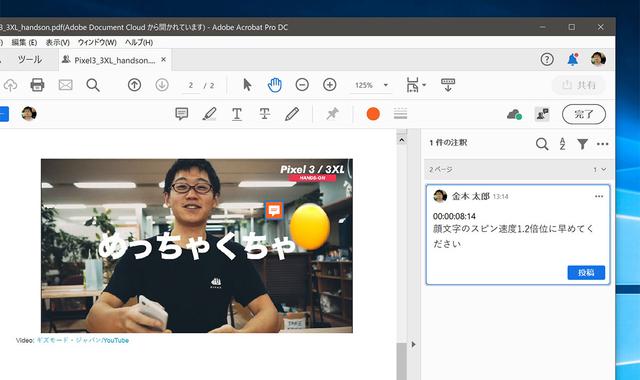
Task: Open comments panel more options
Action: (602, 144)
